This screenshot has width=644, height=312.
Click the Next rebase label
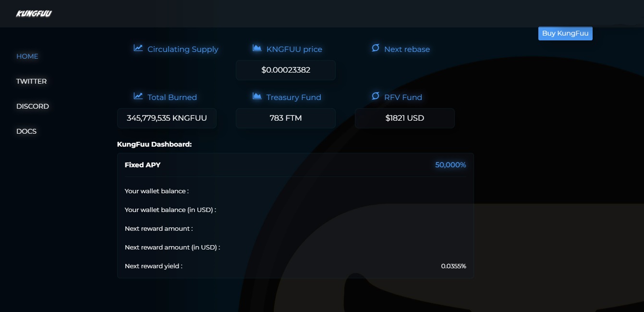pyautogui.click(x=407, y=50)
